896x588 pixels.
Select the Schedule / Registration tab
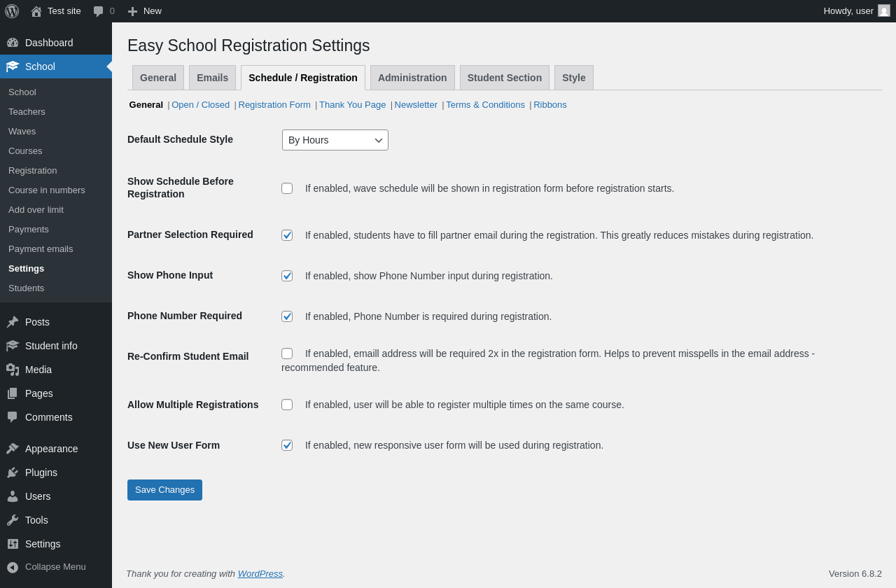tap(303, 78)
